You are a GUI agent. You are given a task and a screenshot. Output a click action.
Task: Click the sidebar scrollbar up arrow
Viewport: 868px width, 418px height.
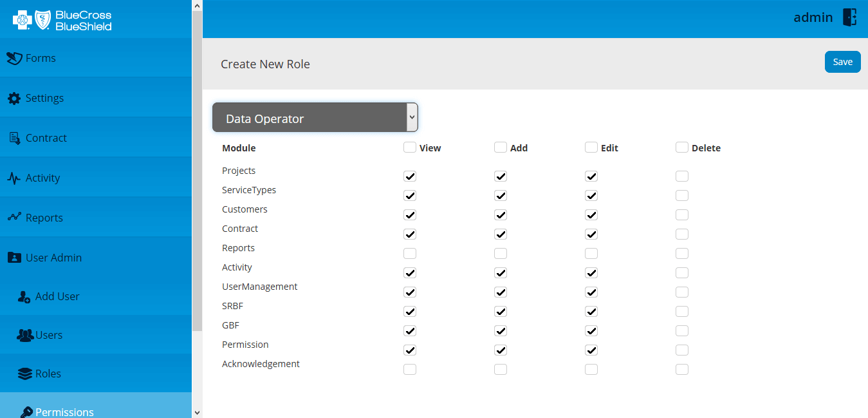click(197, 5)
